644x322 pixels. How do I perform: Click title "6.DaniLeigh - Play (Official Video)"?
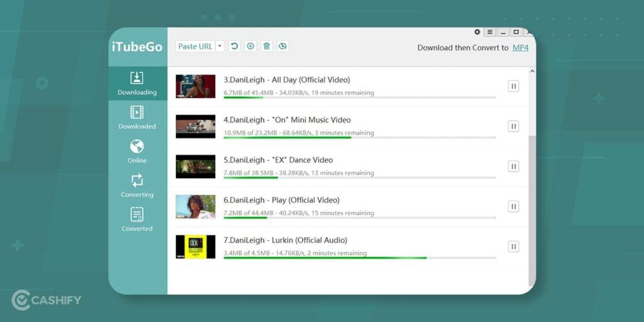(x=281, y=200)
